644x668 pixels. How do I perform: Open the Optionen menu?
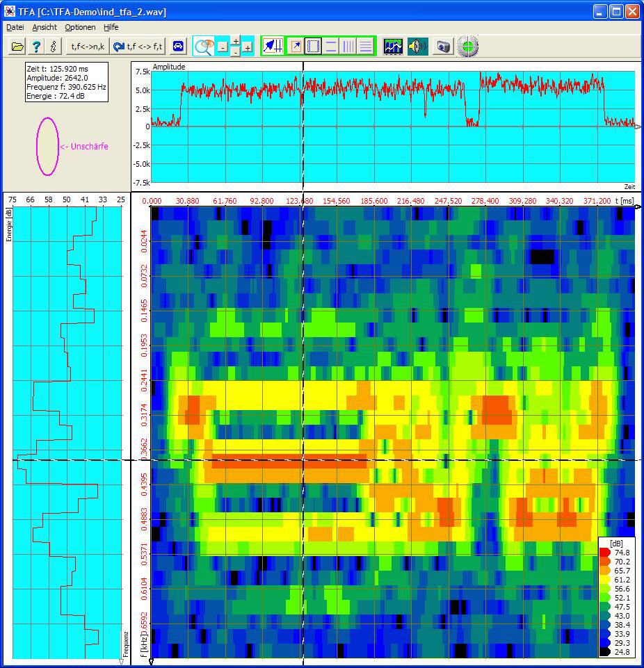80,27
